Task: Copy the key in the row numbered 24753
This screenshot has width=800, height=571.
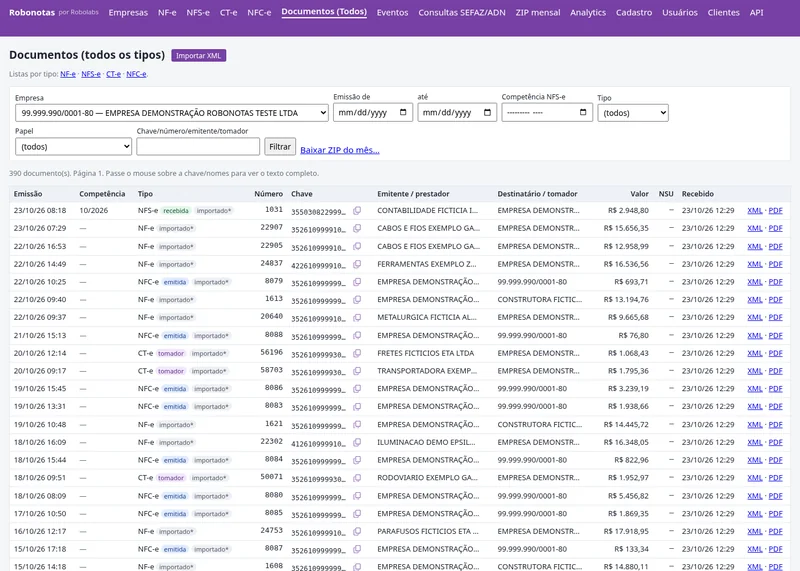Action: pos(357,531)
